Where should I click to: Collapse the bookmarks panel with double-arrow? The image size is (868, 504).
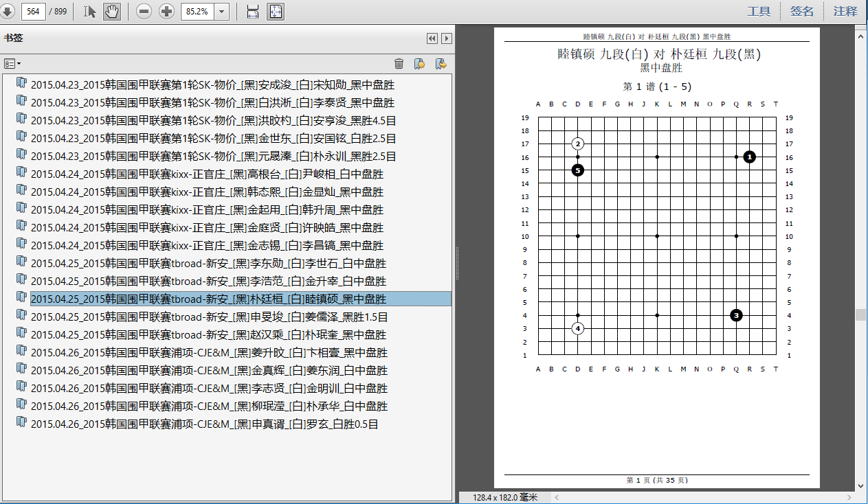432,38
